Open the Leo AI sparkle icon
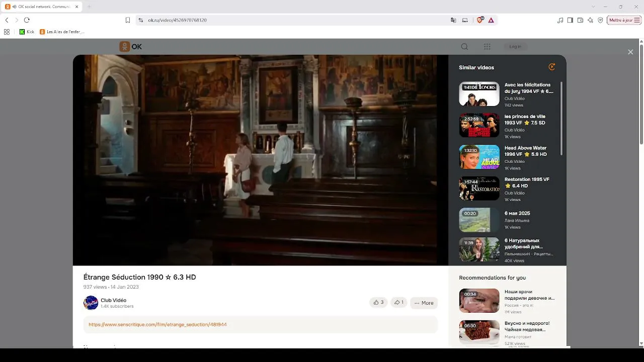Image resolution: width=644 pixels, height=362 pixels. point(590,20)
